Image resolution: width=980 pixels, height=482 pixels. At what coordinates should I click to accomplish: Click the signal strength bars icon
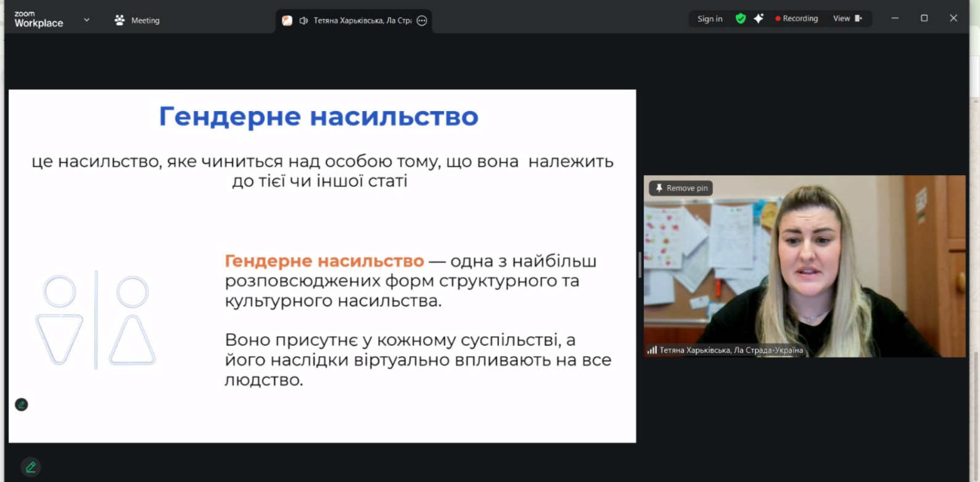tap(652, 350)
